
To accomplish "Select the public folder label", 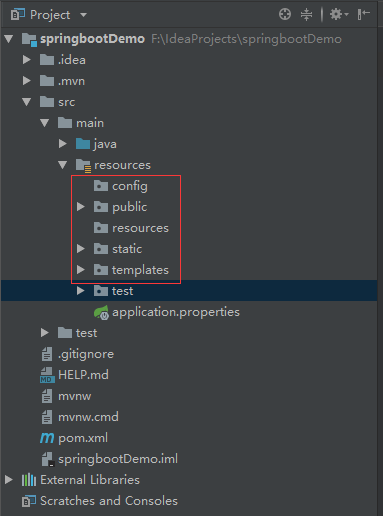I will (129, 207).
